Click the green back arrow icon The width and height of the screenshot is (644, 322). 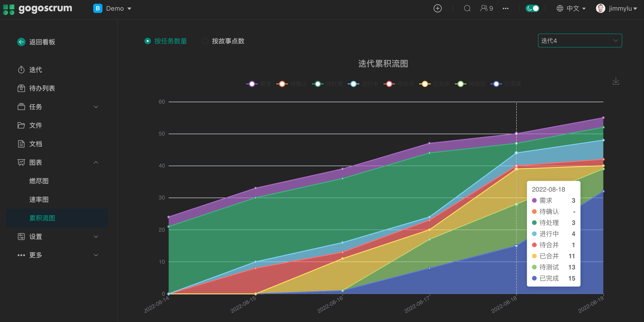coord(21,42)
